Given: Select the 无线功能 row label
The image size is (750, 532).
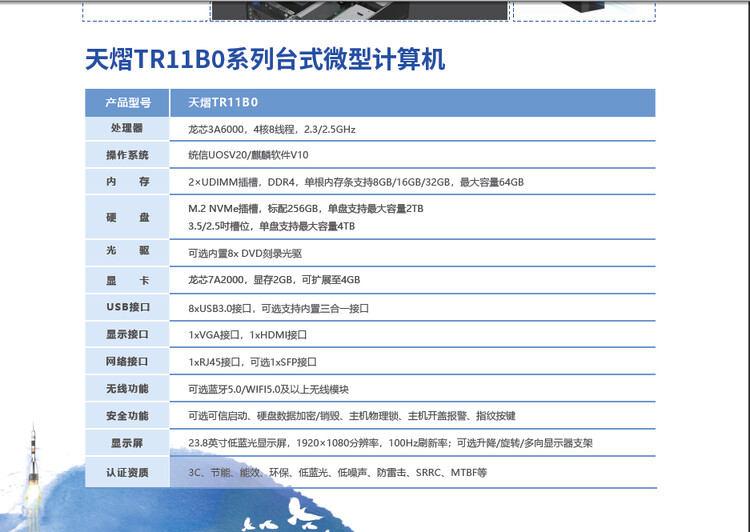Looking at the screenshot, I should 127,389.
